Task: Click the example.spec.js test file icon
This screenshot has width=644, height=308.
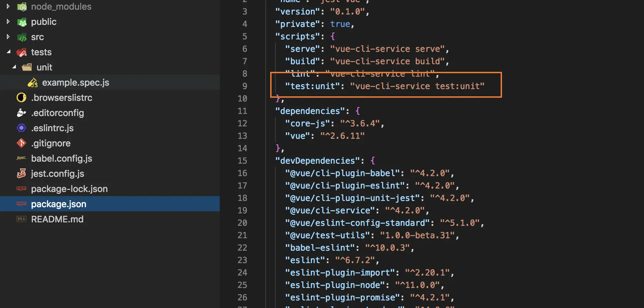Action: tap(32, 83)
